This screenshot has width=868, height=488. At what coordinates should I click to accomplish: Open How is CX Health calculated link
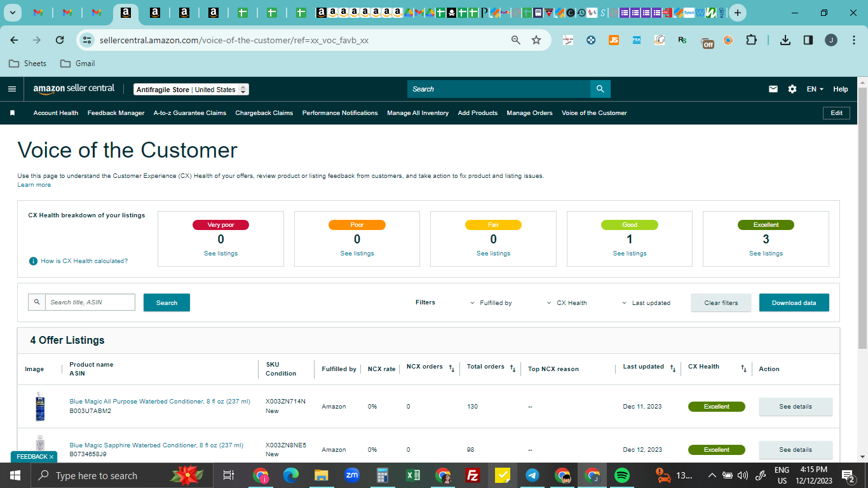coord(85,261)
